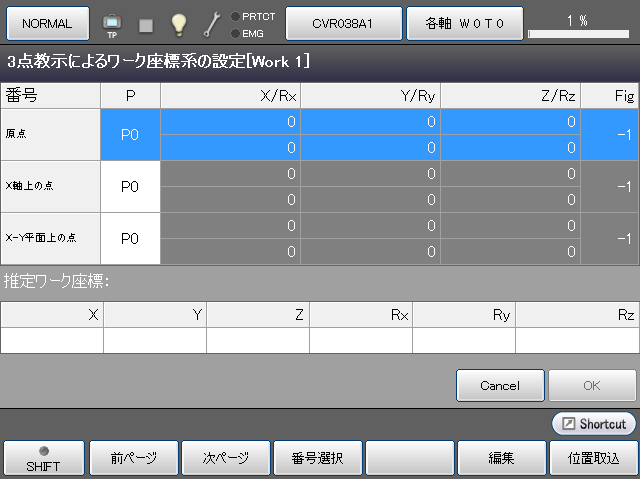Select the P0 cell for 原点 row
640x479 pixels.
coord(130,134)
